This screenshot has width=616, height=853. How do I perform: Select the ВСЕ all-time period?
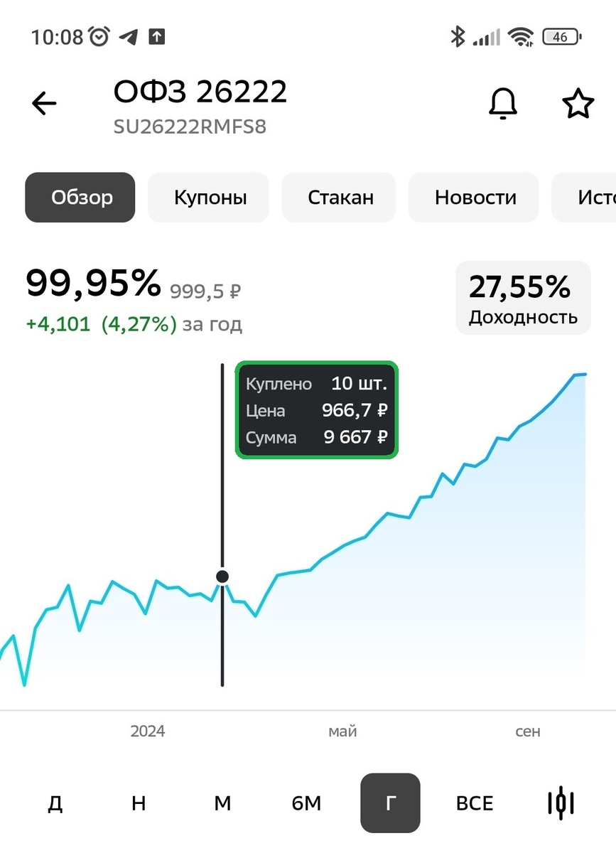click(x=475, y=803)
